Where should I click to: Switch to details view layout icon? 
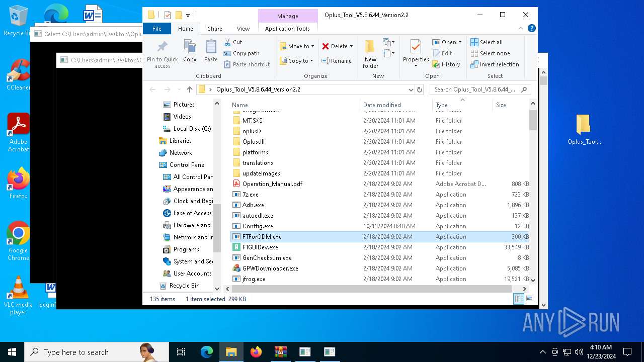coord(519,299)
